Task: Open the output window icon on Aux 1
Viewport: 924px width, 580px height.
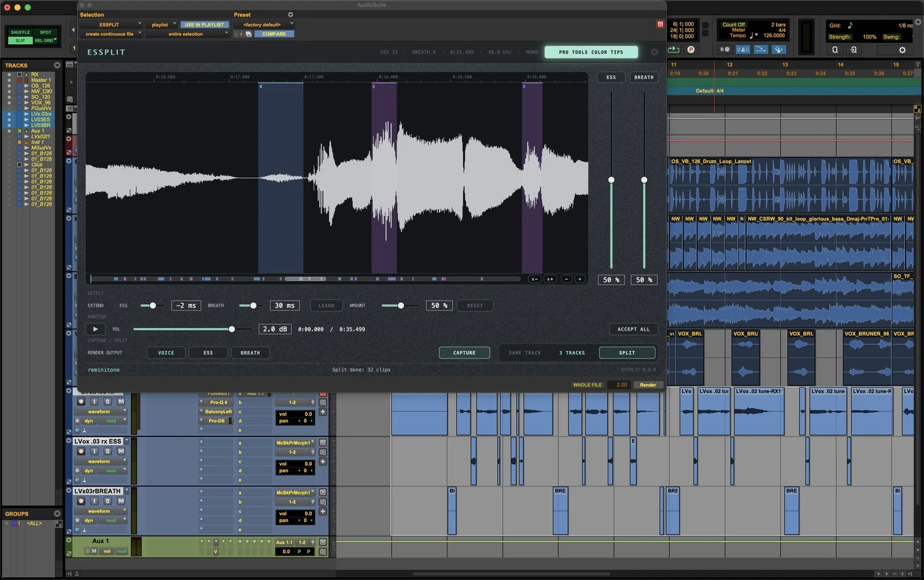Action: [323, 542]
